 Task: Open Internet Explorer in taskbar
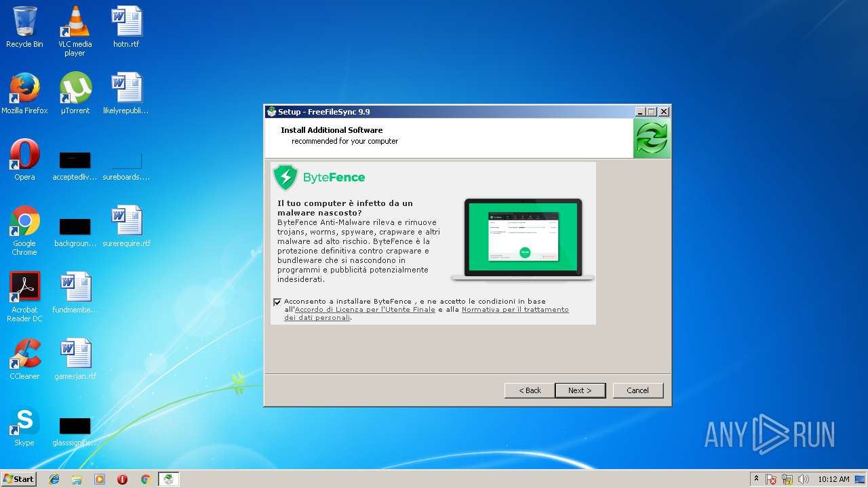[54, 479]
